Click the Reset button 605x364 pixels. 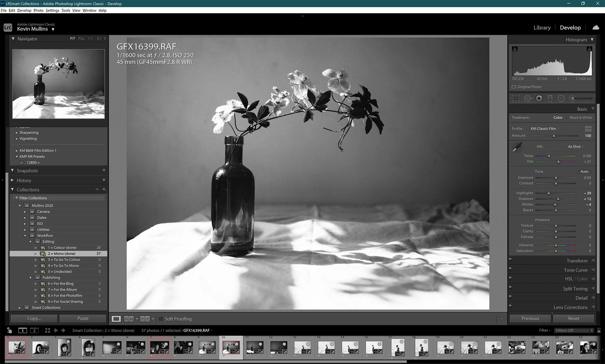574,318
